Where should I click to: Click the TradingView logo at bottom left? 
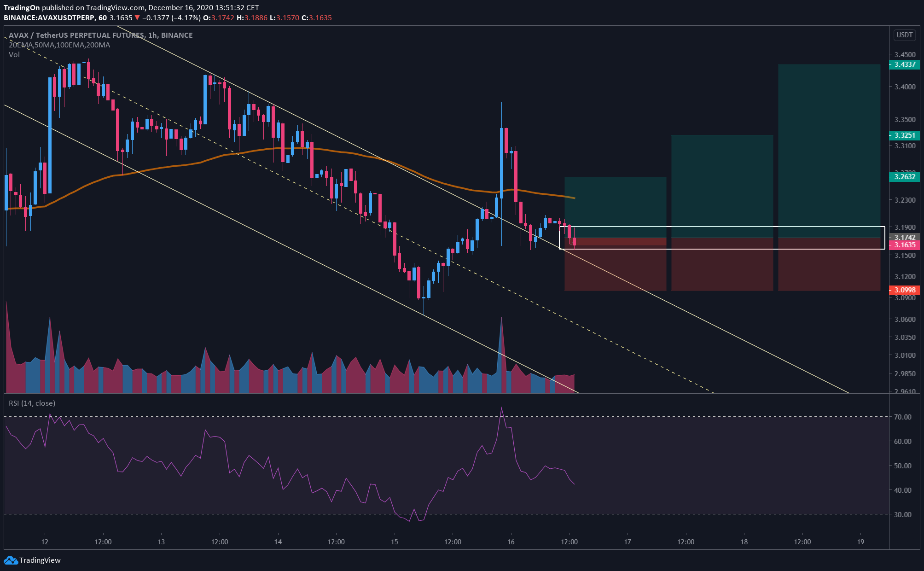coord(32,560)
